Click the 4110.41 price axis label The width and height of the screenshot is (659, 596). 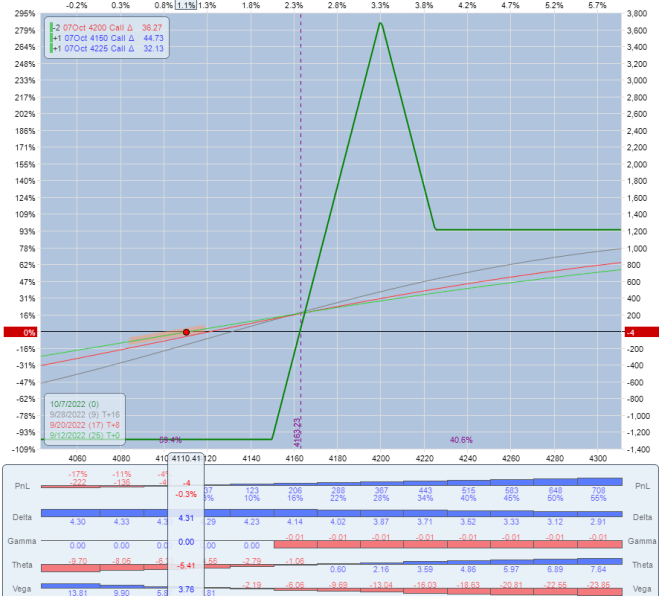tap(186, 457)
